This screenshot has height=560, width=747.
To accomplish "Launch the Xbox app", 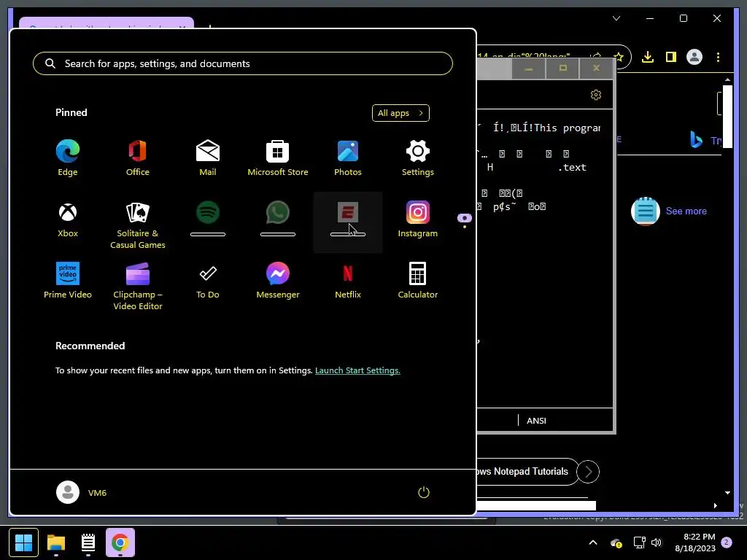I will click(68, 219).
